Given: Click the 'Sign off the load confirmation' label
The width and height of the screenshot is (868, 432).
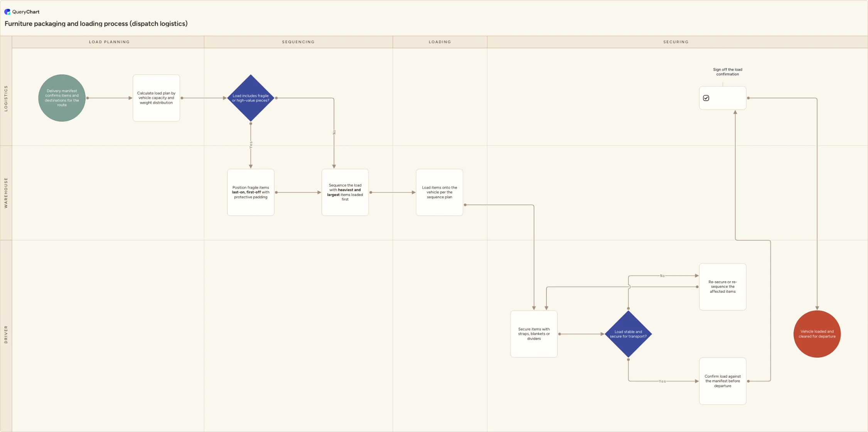Looking at the screenshot, I should point(728,72).
